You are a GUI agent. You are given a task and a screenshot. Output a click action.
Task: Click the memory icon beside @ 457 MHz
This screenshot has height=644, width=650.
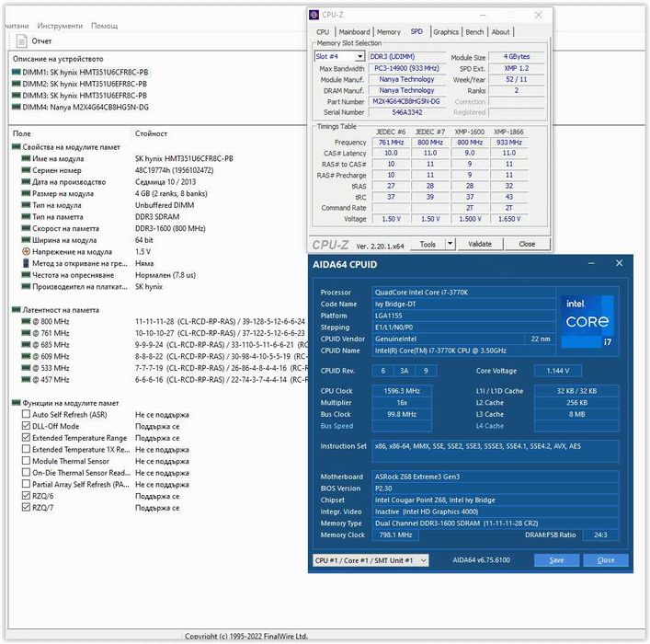(26, 379)
